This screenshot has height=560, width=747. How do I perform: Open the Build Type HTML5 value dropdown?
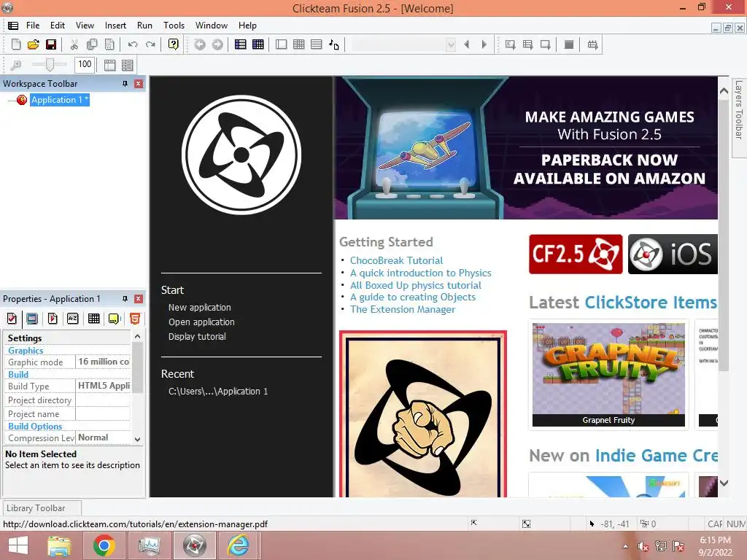[103, 386]
